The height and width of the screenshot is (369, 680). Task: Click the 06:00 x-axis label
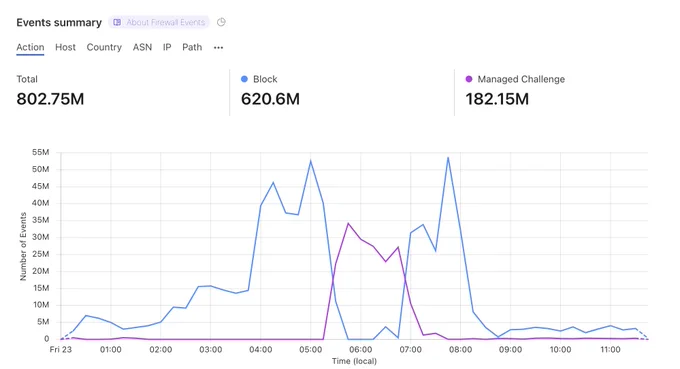360,349
